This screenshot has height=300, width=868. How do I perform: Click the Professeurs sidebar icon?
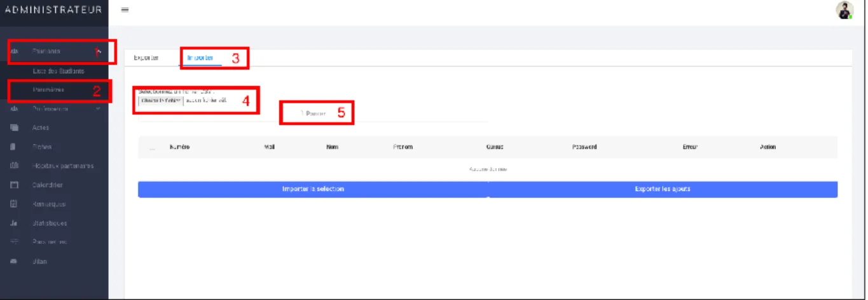(x=15, y=109)
